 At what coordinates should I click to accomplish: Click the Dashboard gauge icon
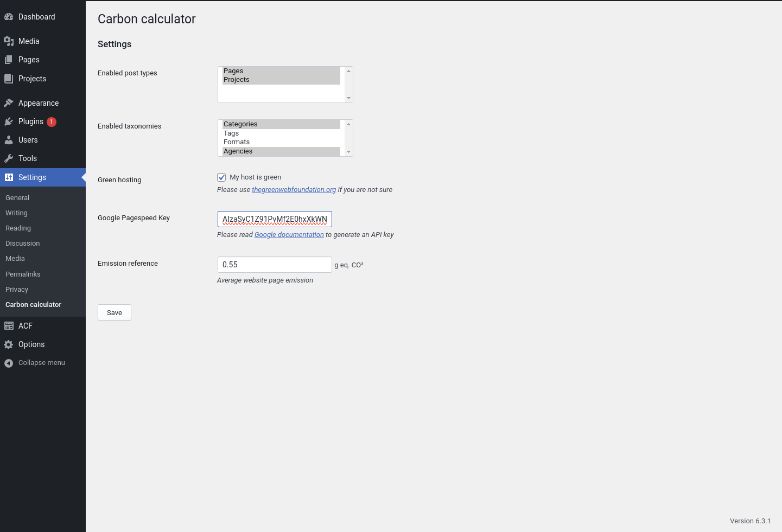pyautogui.click(x=9, y=17)
